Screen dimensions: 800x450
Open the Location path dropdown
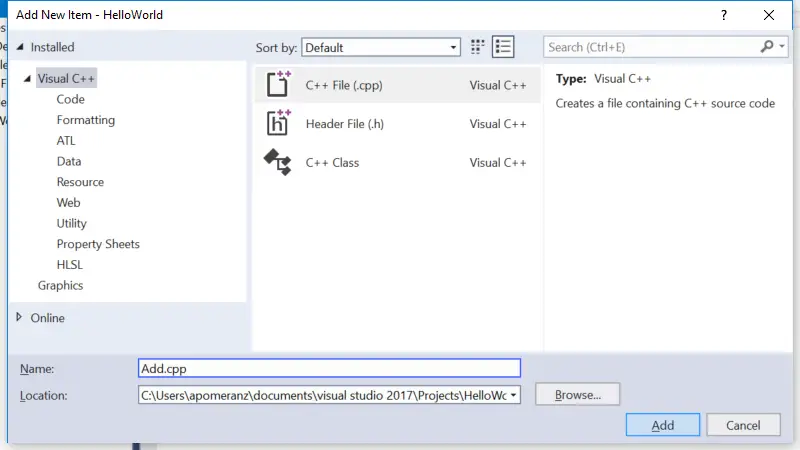point(514,395)
